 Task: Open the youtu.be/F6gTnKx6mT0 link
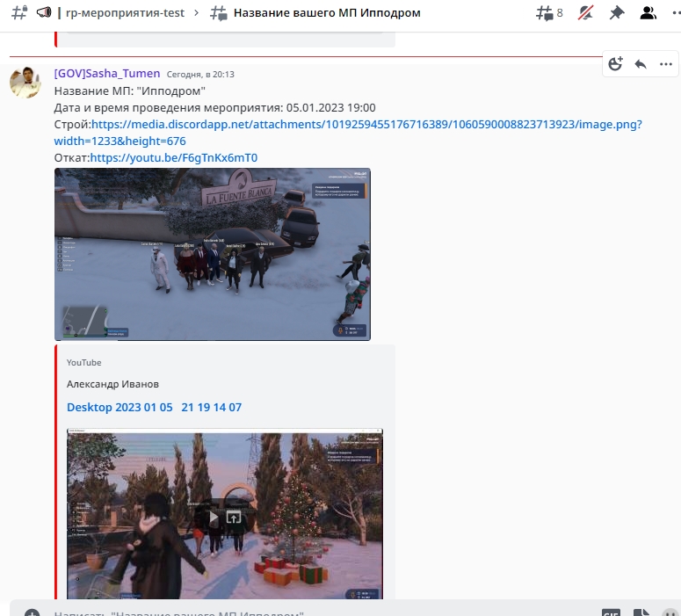click(174, 157)
